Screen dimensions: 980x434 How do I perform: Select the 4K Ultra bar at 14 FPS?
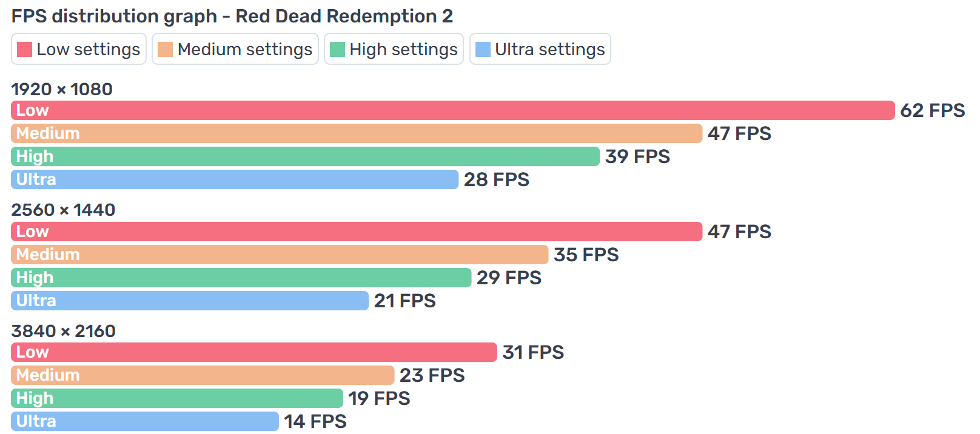[145, 421]
